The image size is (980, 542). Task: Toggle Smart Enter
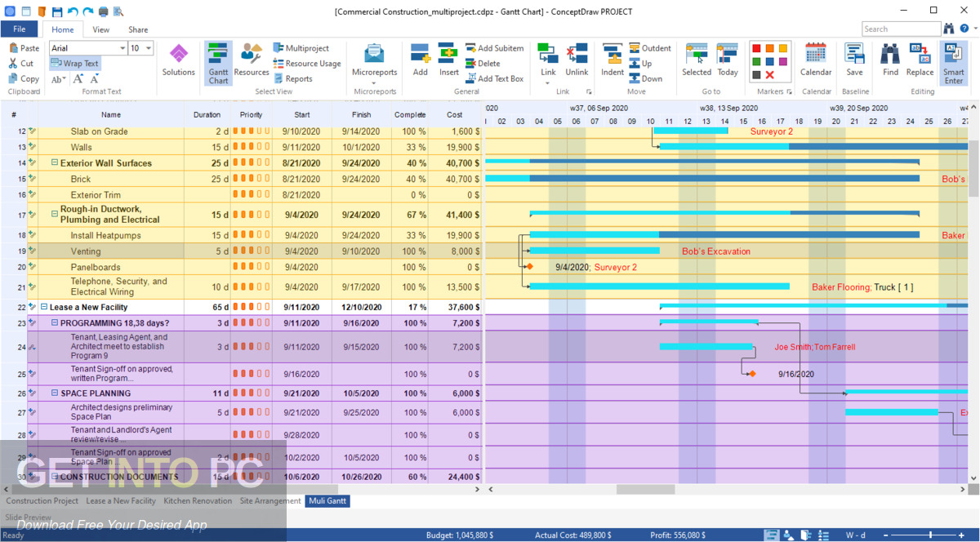[954, 63]
